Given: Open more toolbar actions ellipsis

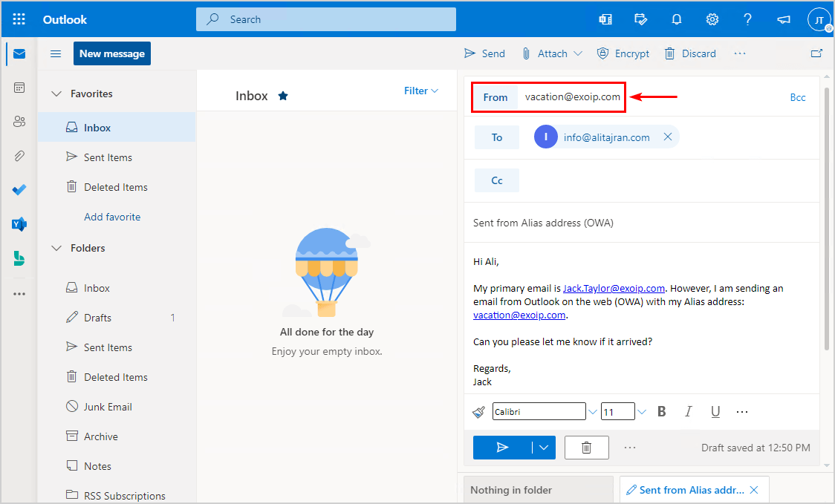Looking at the screenshot, I should pos(740,53).
